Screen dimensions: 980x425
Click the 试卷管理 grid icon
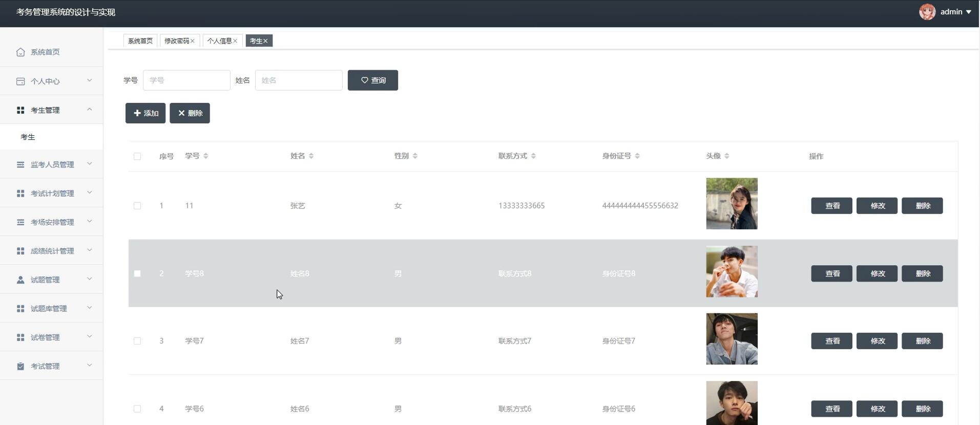click(20, 337)
